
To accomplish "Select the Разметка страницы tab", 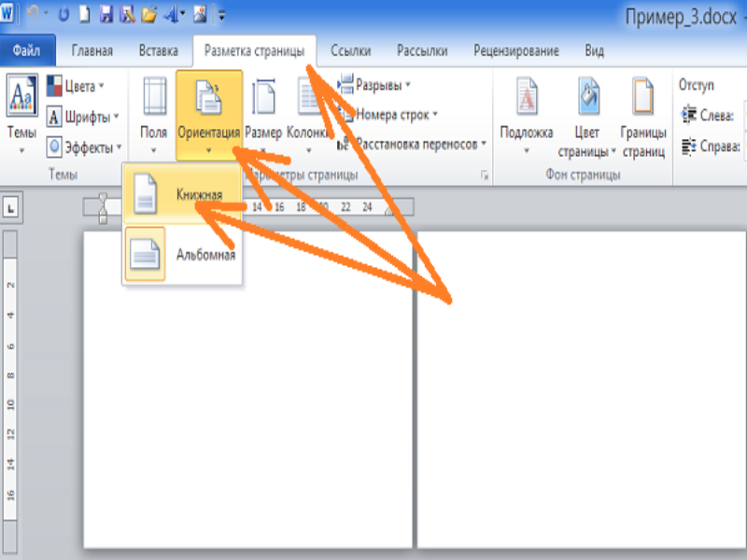I will (254, 50).
